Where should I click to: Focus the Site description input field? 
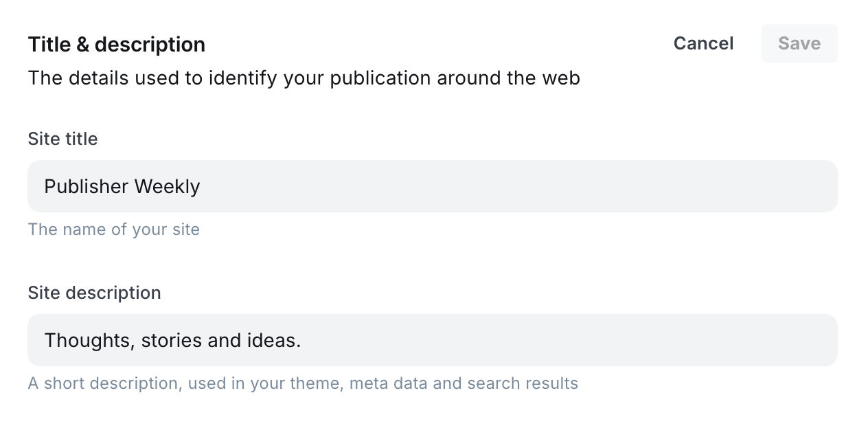tap(432, 340)
